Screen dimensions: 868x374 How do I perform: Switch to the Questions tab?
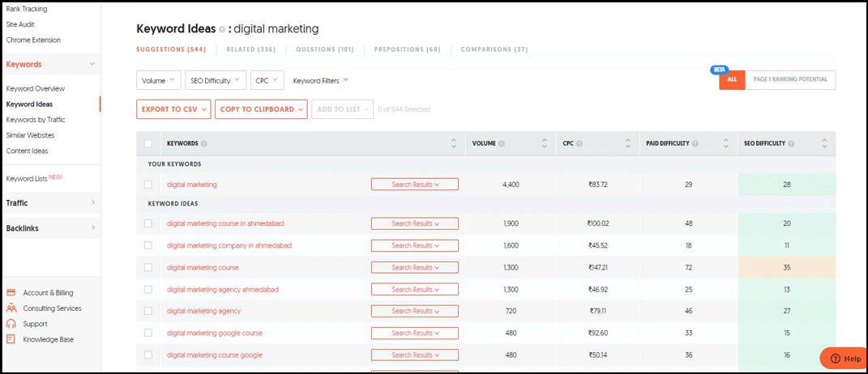click(x=324, y=49)
